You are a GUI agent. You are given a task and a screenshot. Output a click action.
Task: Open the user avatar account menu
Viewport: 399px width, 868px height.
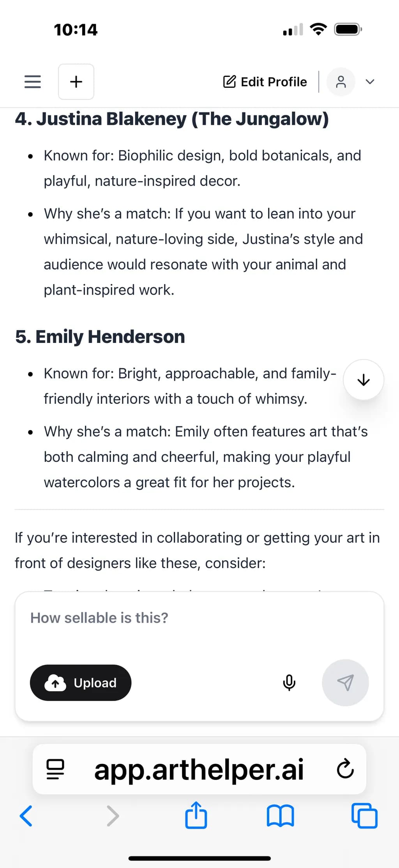pyautogui.click(x=341, y=82)
